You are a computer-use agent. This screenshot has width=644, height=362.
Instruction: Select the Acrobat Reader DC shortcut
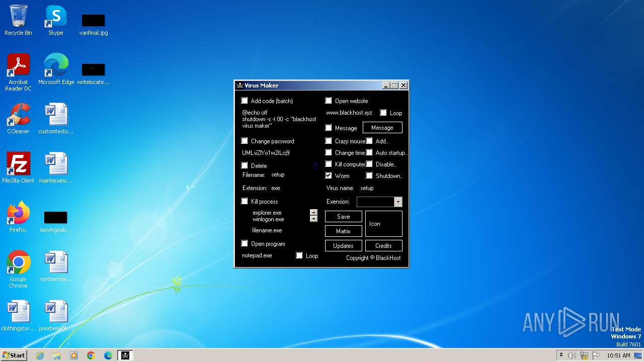[x=18, y=72]
